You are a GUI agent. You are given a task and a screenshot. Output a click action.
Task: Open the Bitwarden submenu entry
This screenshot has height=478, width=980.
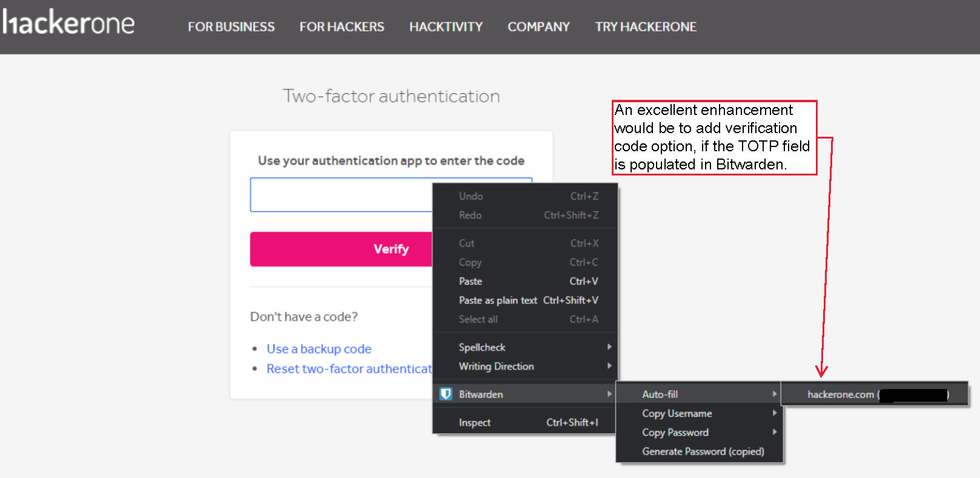coord(525,395)
